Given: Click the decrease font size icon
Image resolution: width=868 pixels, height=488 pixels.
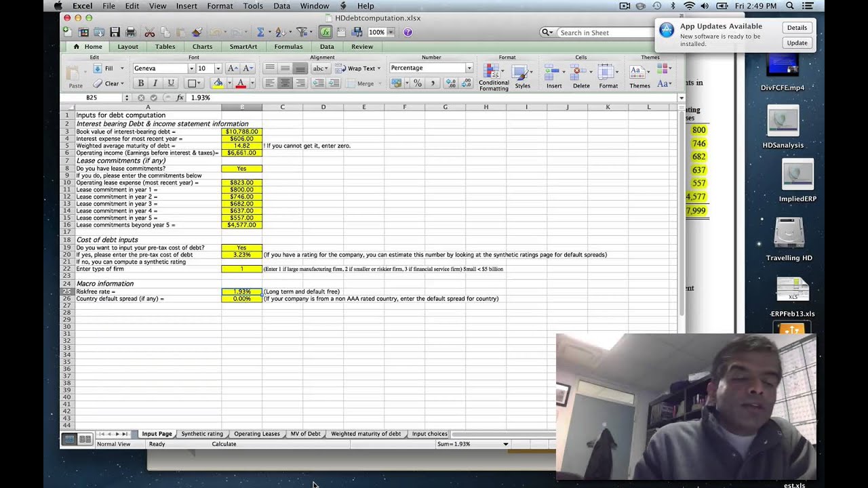Looking at the screenshot, I should [x=248, y=68].
